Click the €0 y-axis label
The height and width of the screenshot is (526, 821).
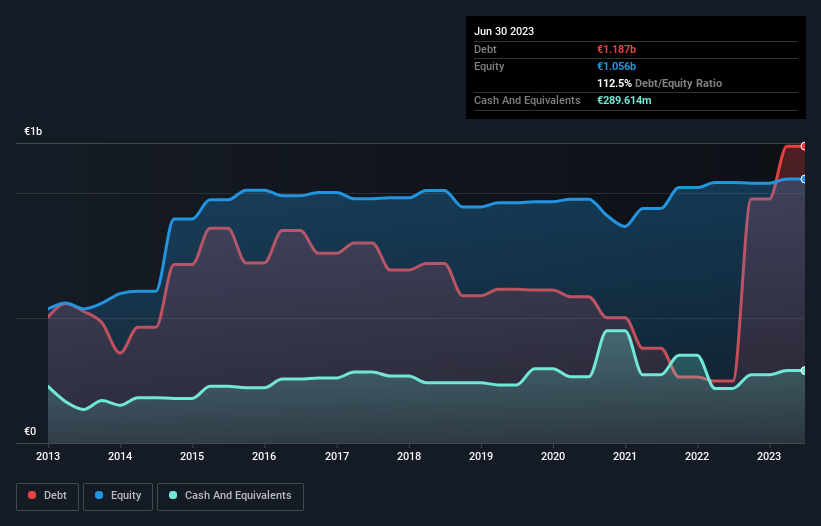30,431
